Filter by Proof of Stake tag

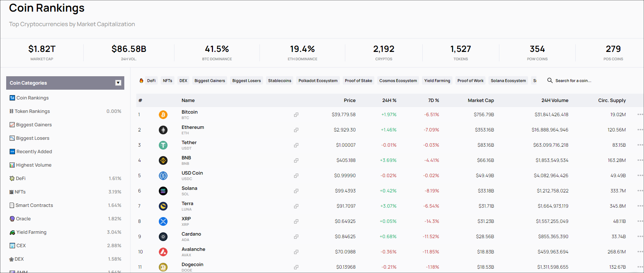358,81
